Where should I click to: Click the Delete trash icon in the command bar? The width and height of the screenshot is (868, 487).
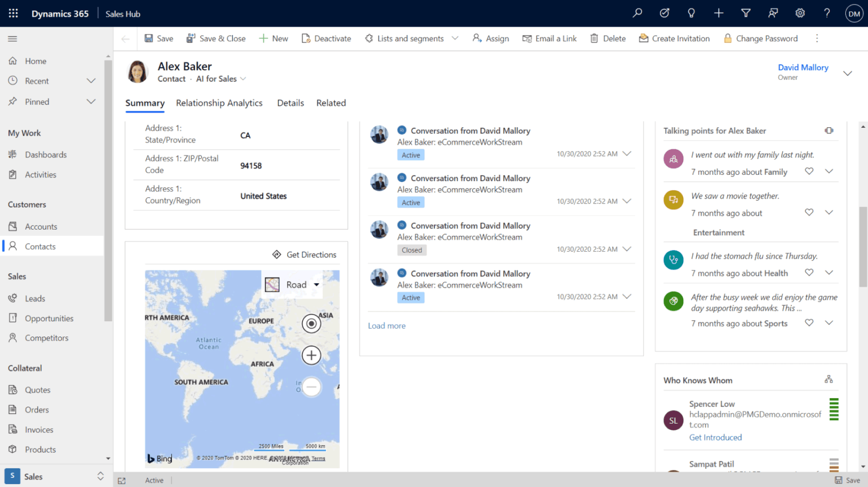click(x=594, y=38)
